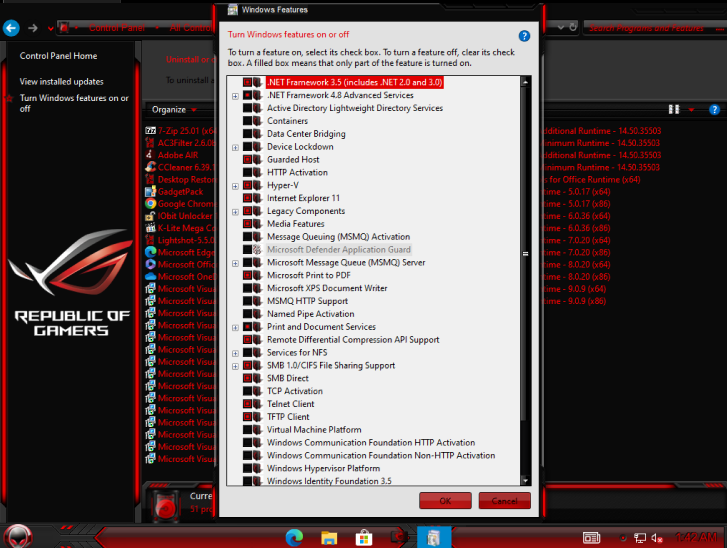Click the muted speaker tray icon

[x=657, y=538]
